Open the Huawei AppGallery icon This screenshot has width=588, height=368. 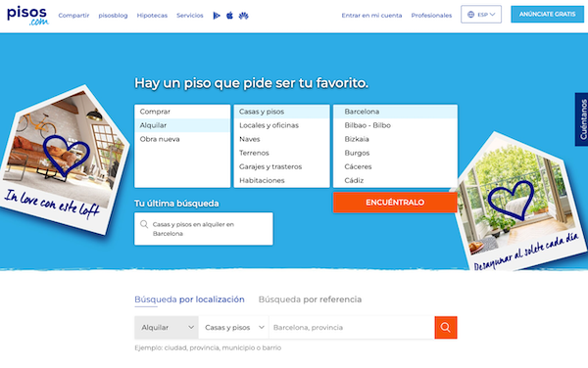(x=244, y=16)
